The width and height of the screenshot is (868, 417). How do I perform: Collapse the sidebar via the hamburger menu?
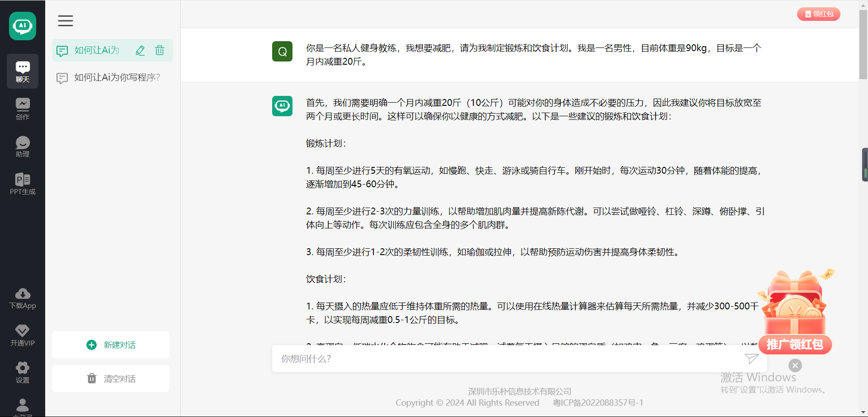pos(65,21)
